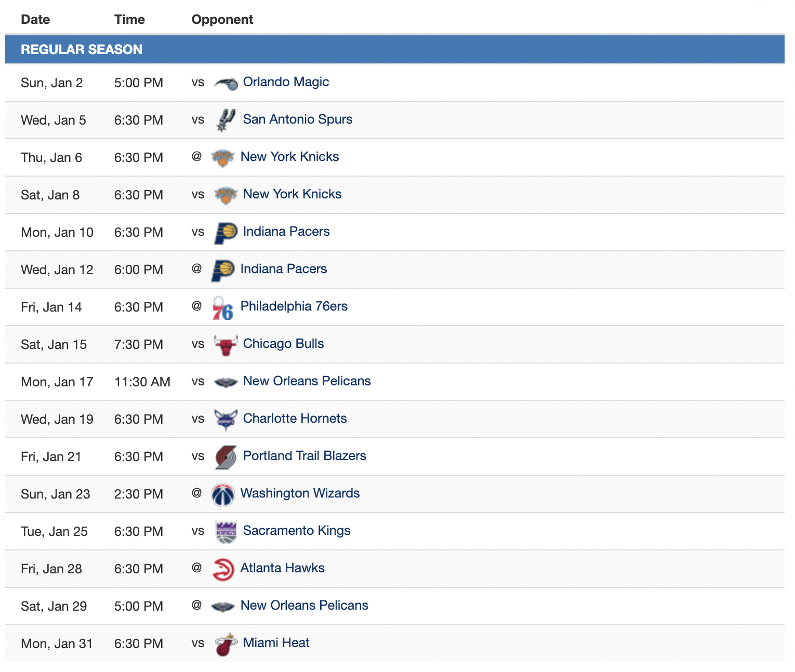
Task: Select the 'Fri, Jan 28' date cell
Action: [x=51, y=569]
